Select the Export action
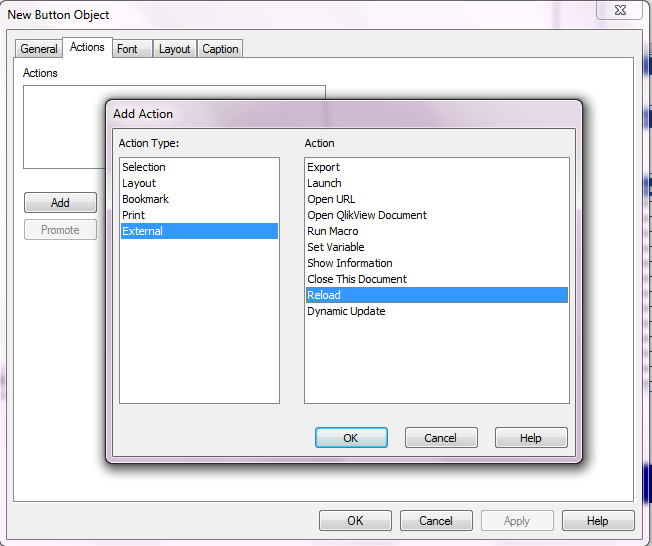Image resolution: width=652 pixels, height=546 pixels. pyautogui.click(x=437, y=167)
